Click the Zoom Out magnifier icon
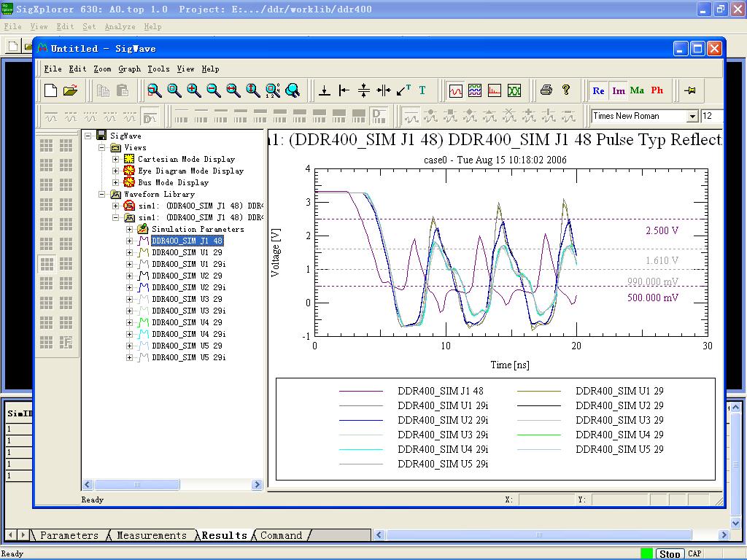The image size is (747, 560). click(214, 90)
